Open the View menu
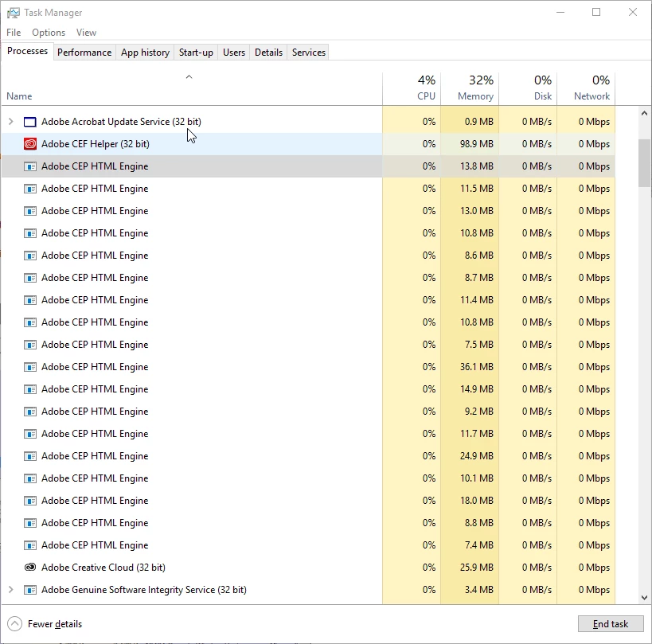Screen dimensions: 652x644 click(86, 33)
